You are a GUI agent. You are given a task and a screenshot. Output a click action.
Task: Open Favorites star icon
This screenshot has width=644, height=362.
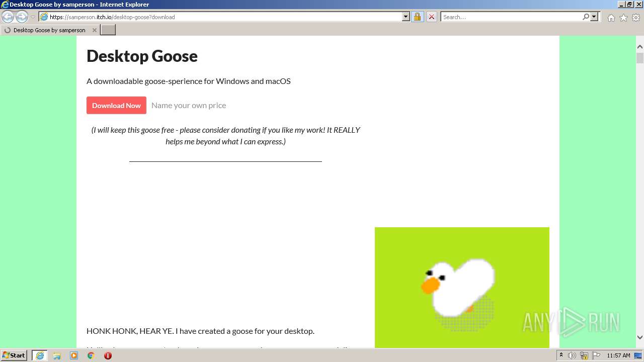click(623, 18)
